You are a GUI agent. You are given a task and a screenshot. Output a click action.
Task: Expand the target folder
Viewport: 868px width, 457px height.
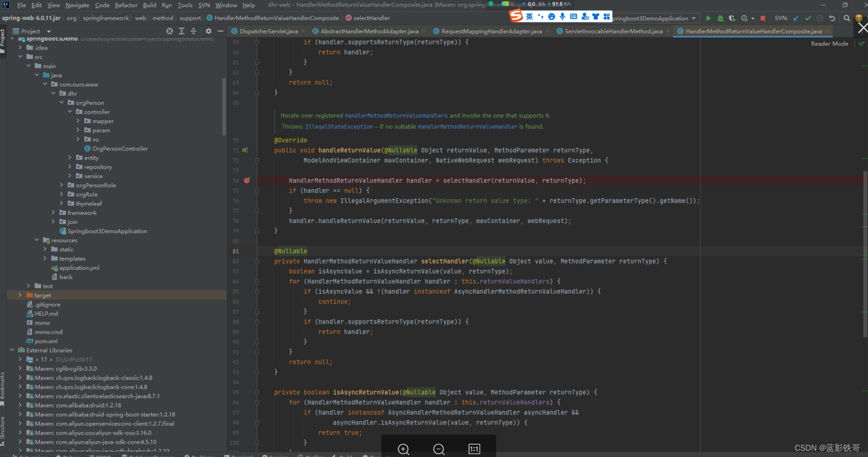click(x=20, y=295)
